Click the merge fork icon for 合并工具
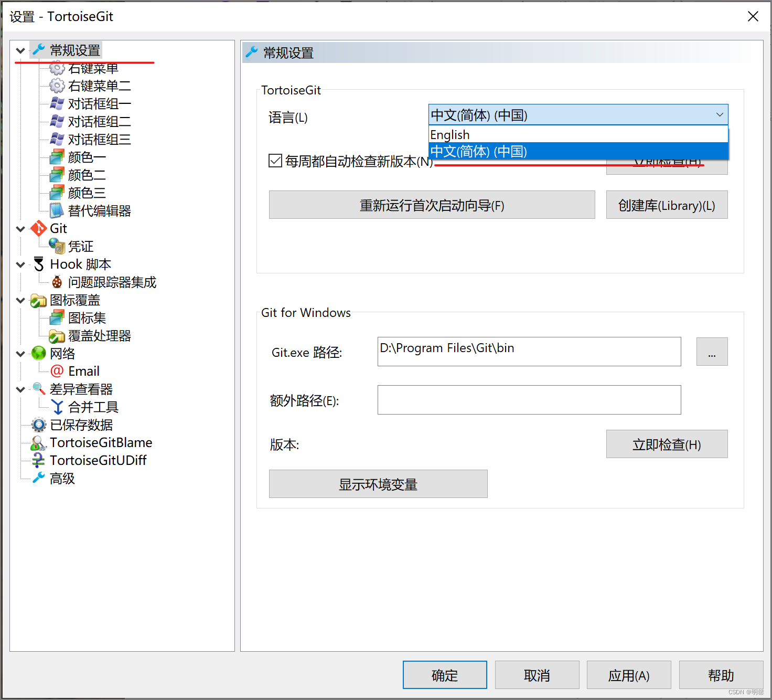Image resolution: width=772 pixels, height=700 pixels. click(57, 407)
